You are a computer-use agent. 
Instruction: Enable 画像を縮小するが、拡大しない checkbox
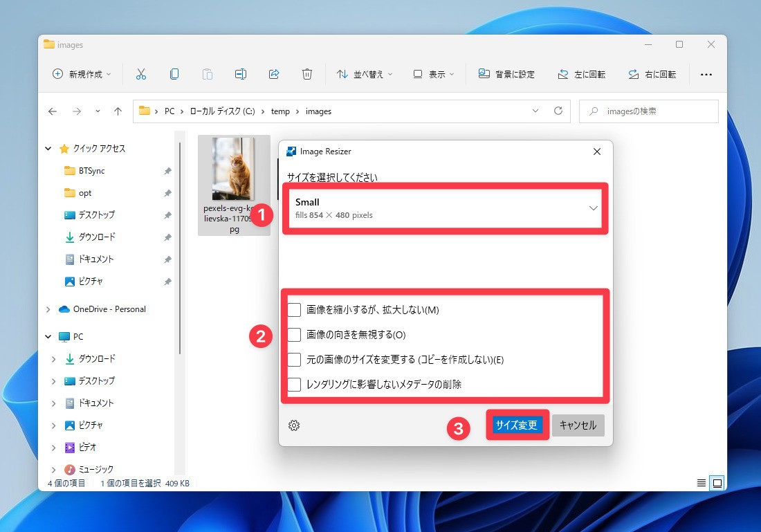295,310
